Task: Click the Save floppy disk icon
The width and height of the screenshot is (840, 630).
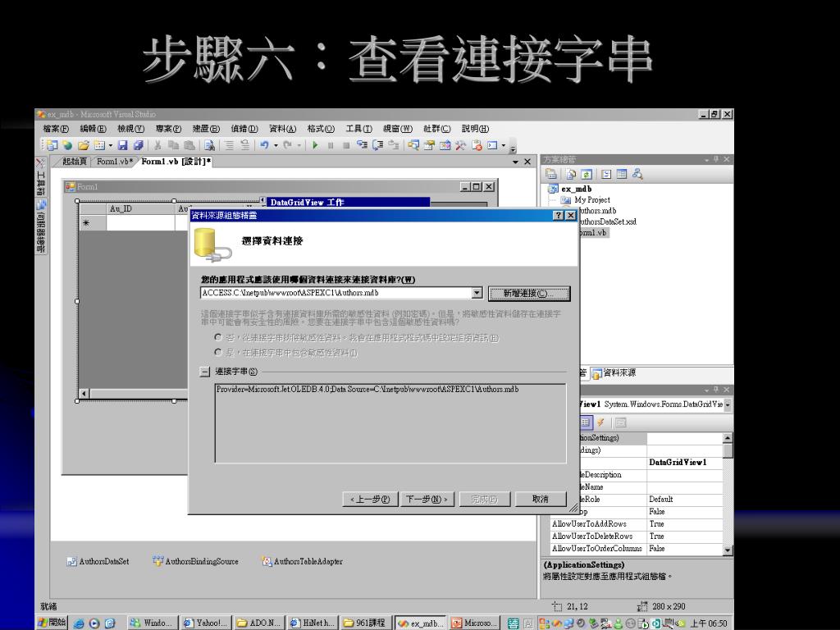Action: point(123,145)
